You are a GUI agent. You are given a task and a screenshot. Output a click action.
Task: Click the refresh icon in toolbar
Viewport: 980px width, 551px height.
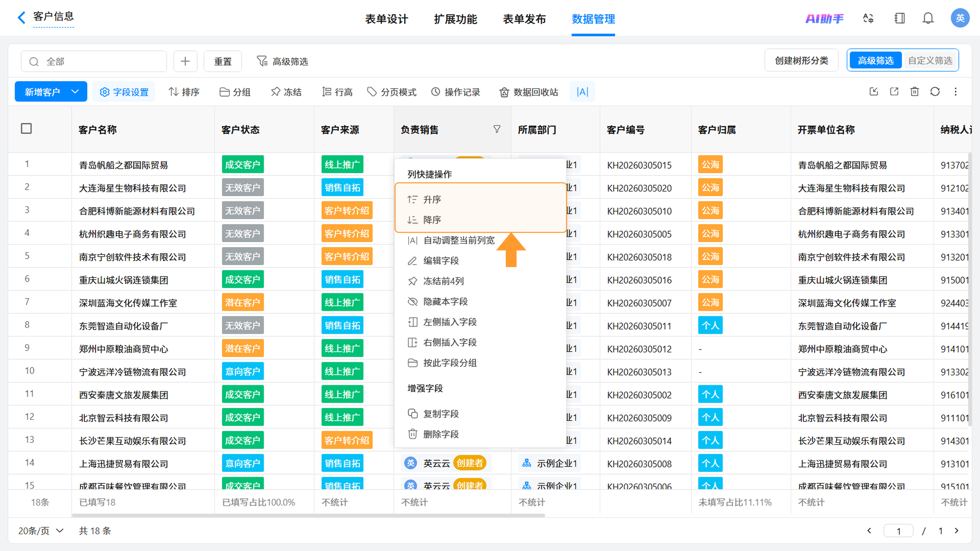point(935,91)
